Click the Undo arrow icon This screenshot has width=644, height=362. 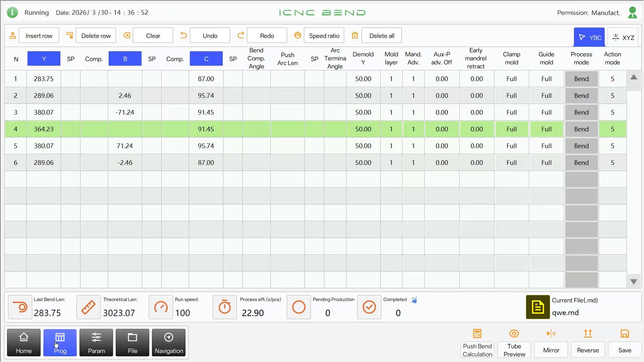pos(183,35)
